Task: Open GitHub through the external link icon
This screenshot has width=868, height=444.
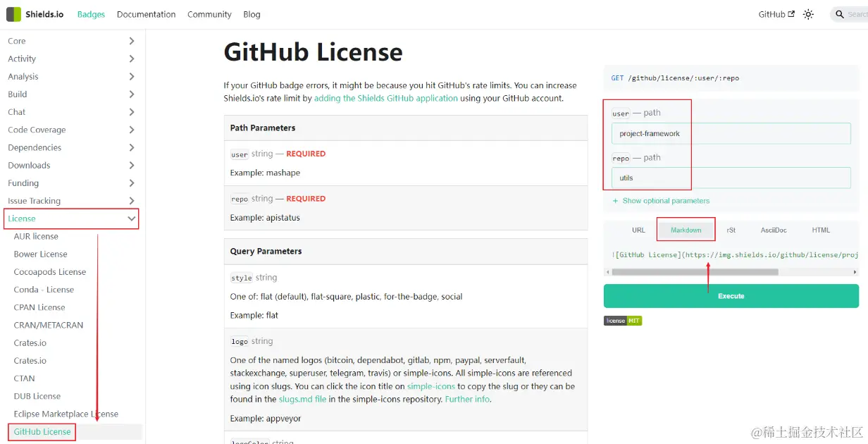Action: (x=790, y=13)
